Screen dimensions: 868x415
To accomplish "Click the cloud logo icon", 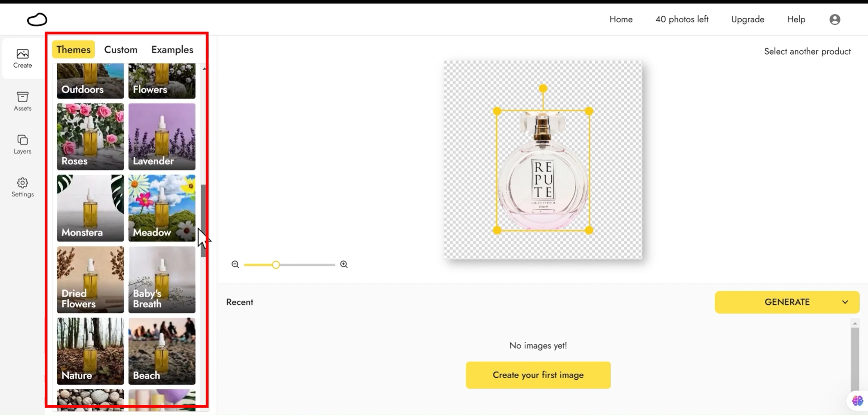I will [37, 19].
